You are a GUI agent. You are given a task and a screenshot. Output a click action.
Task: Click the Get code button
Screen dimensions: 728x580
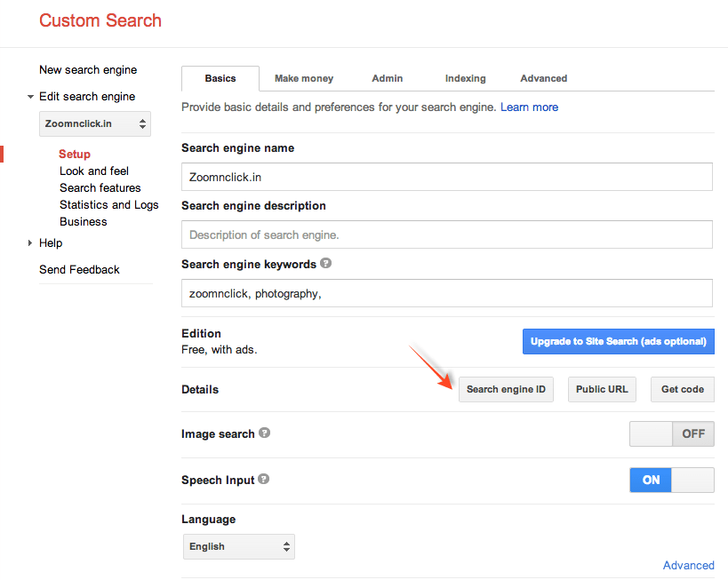[x=682, y=389]
